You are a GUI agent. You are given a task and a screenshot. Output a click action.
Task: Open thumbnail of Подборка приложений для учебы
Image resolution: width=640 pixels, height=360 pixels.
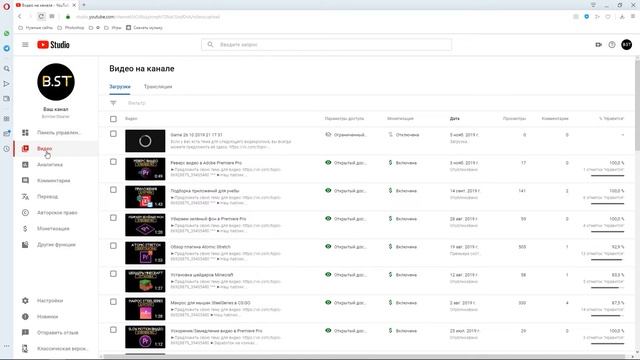[x=145, y=197]
